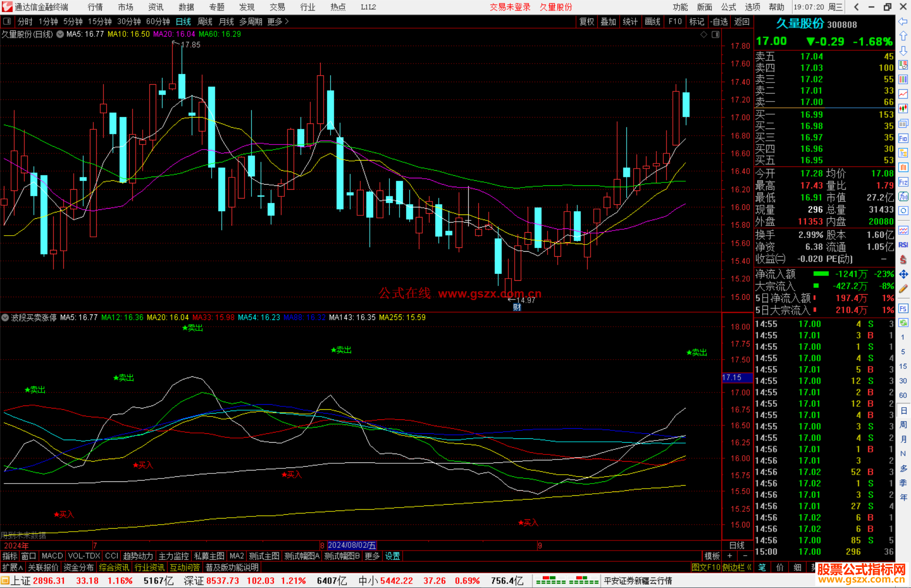Expand the 更多 periods menu in the top toolbar
Viewport: 911px width, 588px height.
click(278, 21)
